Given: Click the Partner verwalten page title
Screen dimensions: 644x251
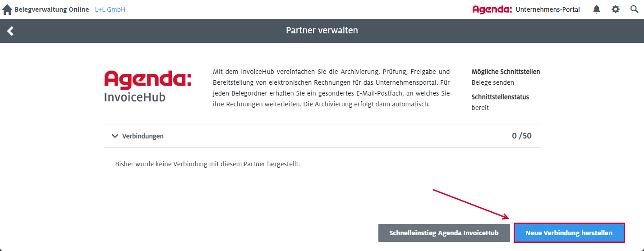Looking at the screenshot, I should click(x=322, y=31).
